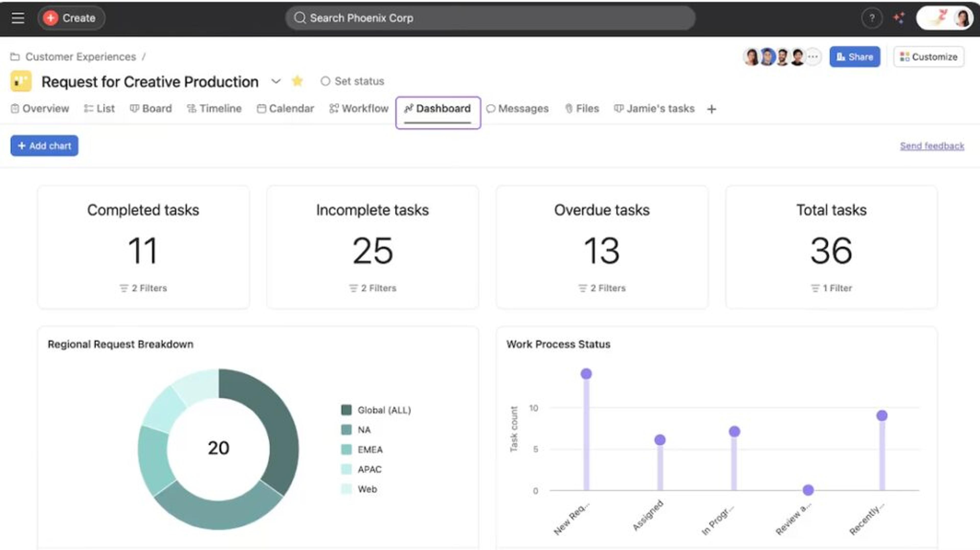Image resolution: width=980 pixels, height=550 pixels.
Task: Open Jamie's tasks tab
Action: coord(654,109)
